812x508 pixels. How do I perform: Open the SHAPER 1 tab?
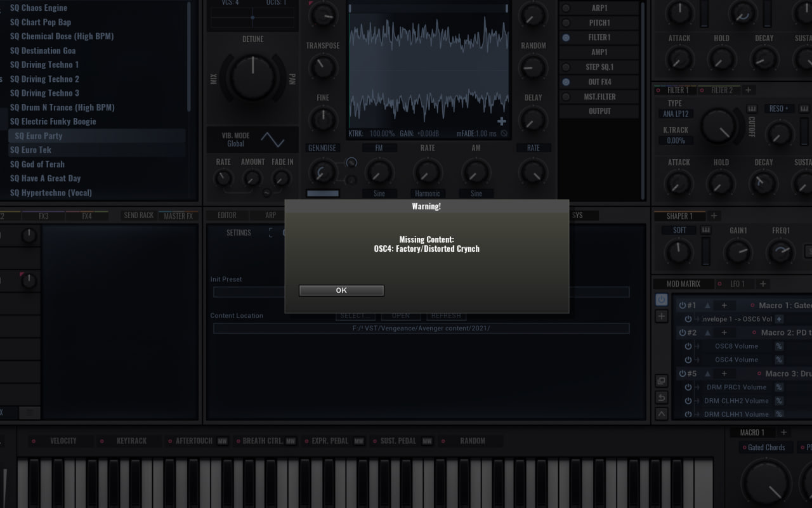point(679,216)
